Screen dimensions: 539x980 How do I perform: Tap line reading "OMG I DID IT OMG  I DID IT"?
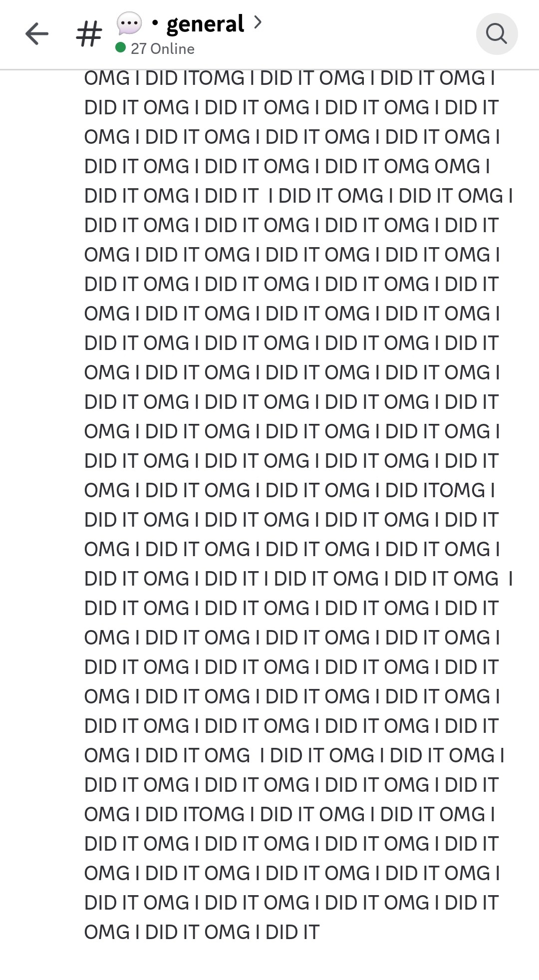(x=202, y=932)
